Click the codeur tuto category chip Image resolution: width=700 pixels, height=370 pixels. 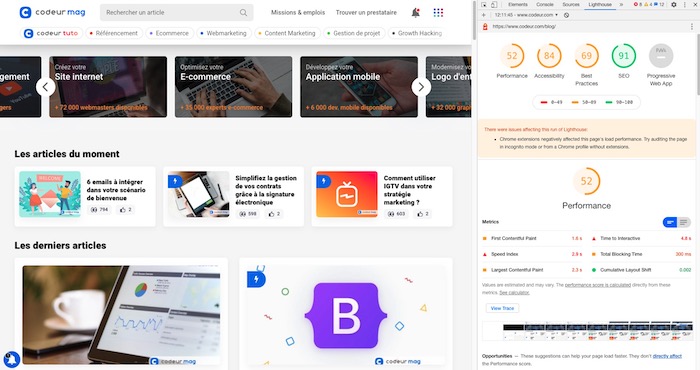(52, 33)
